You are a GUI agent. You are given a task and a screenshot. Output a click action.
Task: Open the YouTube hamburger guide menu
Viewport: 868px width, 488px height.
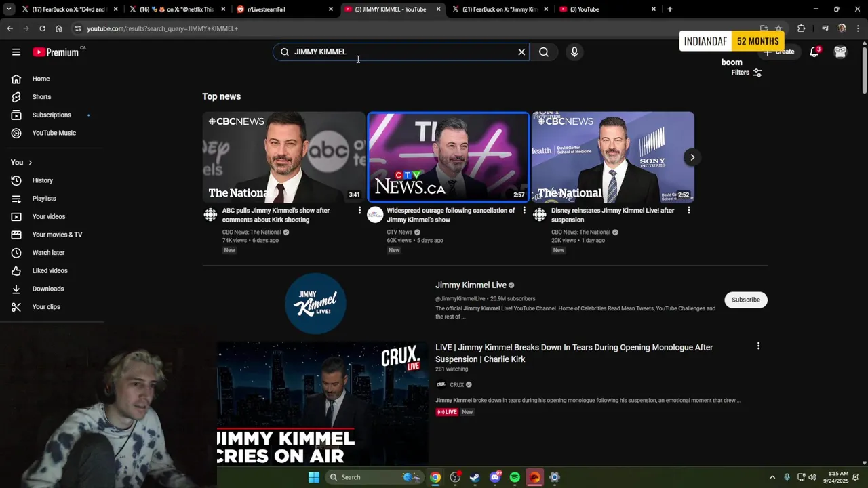(x=16, y=52)
